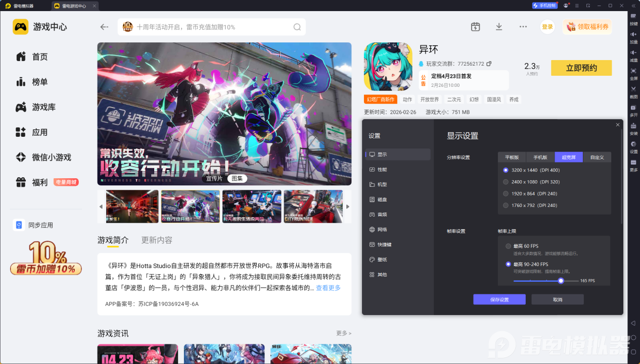Open the 多开 multi-instance tool
Image resolution: width=640 pixels, height=364 pixels.
click(x=633, y=110)
